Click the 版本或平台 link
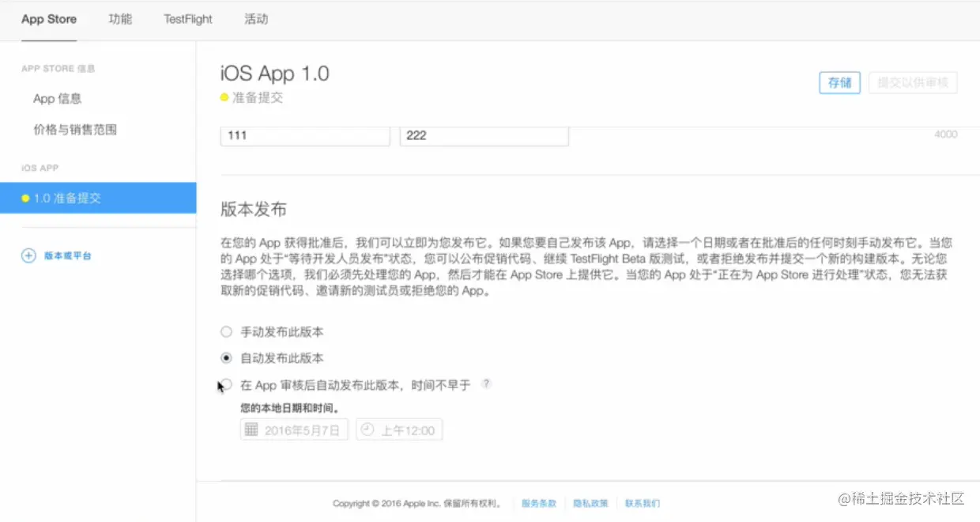This screenshot has width=980, height=522. coord(67,255)
